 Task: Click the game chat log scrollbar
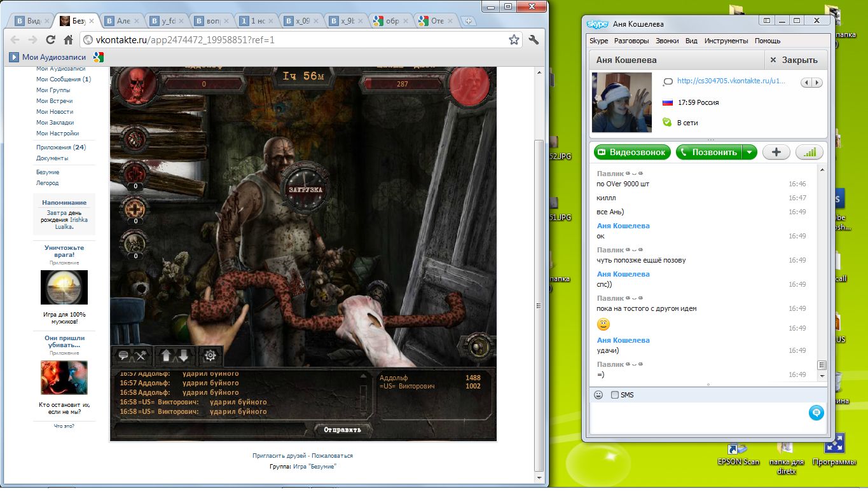pyautogui.click(x=364, y=394)
